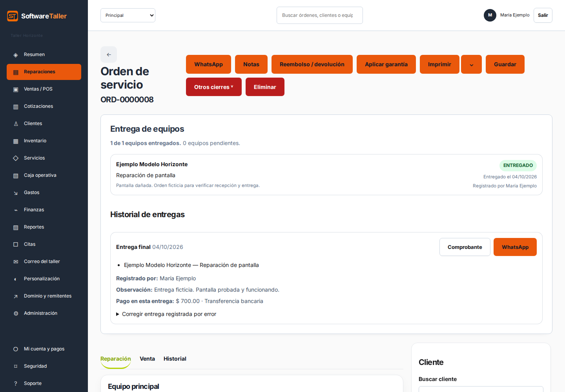Click the red Eliminar button
This screenshot has width=565, height=392.
[265, 87]
